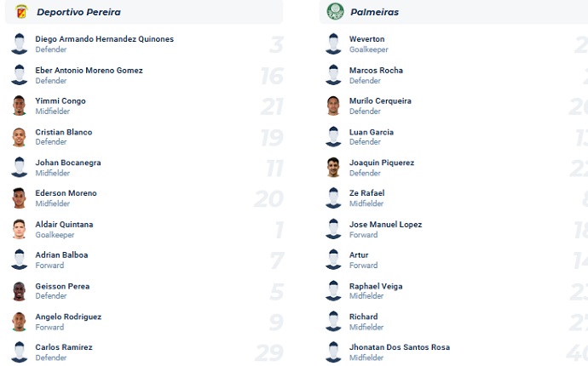Click Yimmi Congo's player photo

coord(20,106)
